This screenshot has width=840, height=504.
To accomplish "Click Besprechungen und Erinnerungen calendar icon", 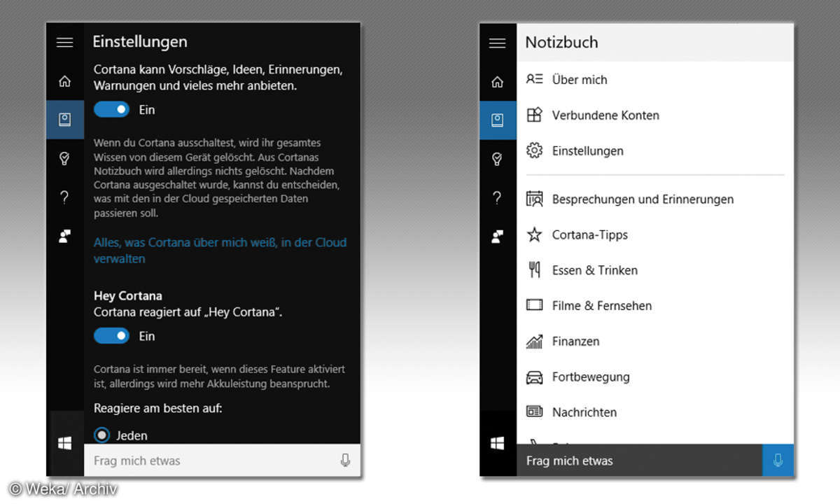I will pos(535,199).
